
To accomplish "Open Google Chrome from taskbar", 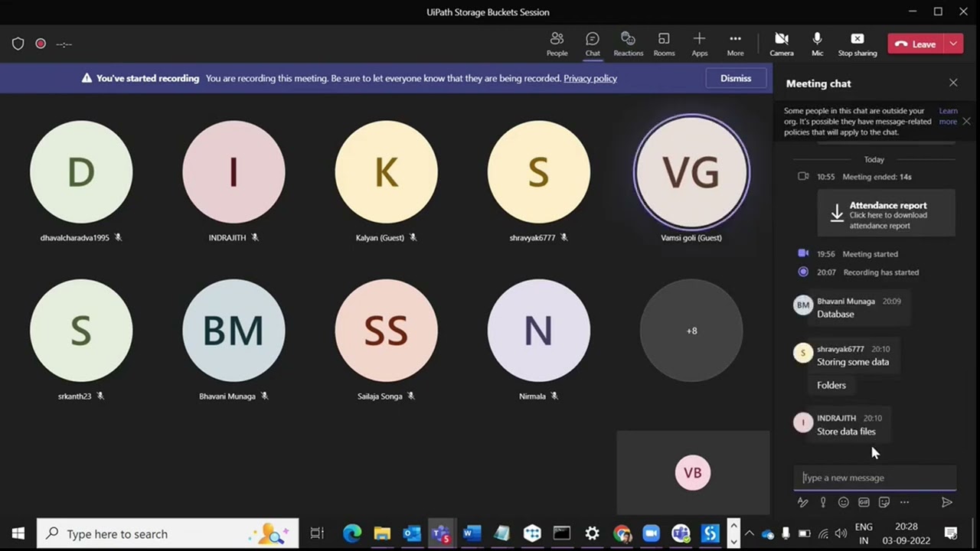I will click(x=622, y=533).
